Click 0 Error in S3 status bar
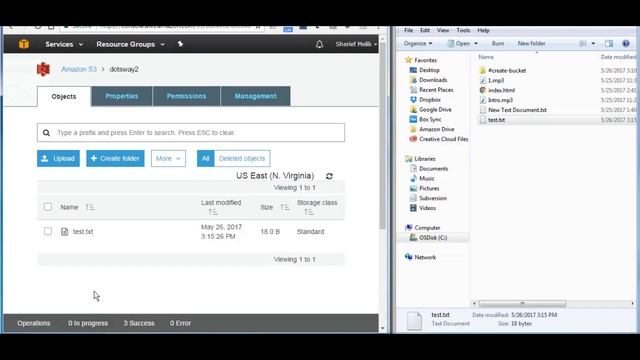The width and height of the screenshot is (640, 360). (180, 323)
